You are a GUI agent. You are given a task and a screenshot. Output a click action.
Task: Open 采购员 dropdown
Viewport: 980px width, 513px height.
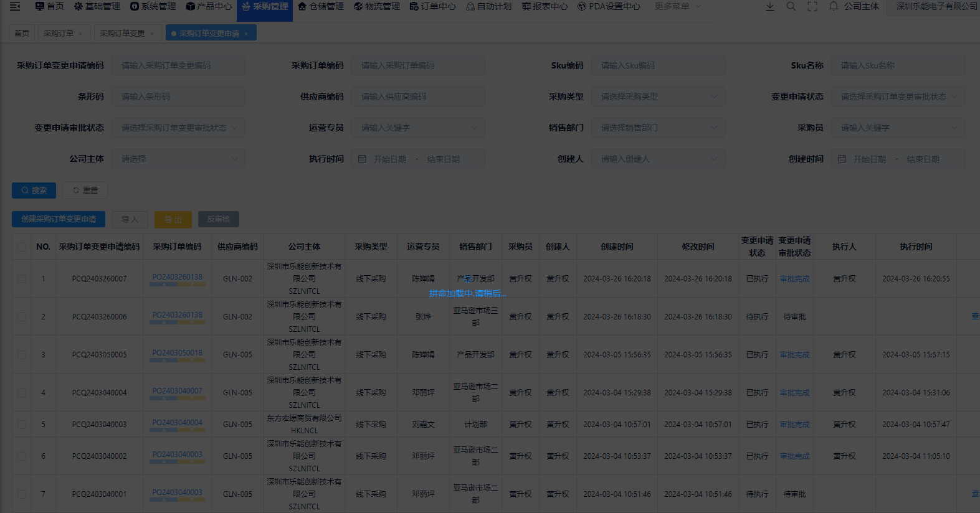tap(898, 128)
